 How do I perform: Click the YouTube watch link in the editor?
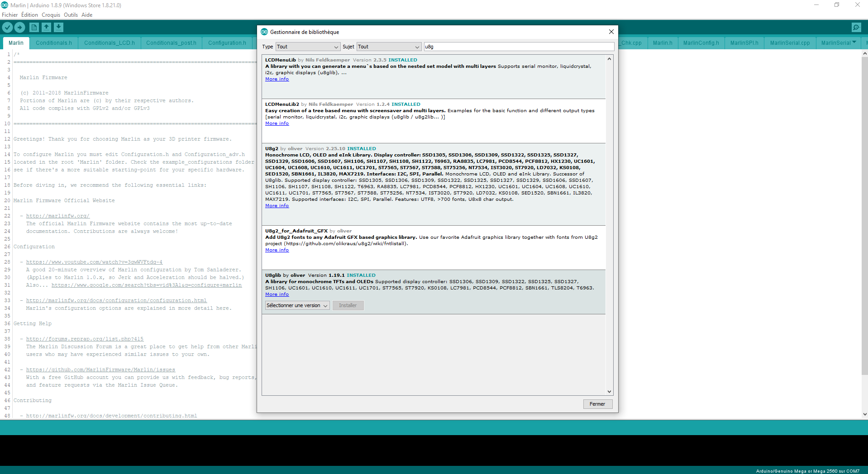tap(94, 262)
